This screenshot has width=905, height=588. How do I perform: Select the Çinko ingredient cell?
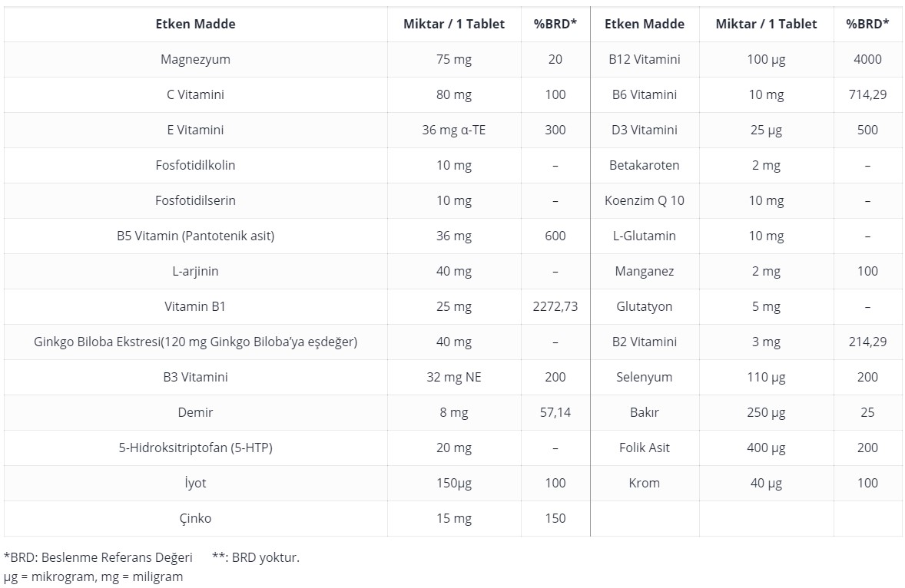(x=195, y=518)
